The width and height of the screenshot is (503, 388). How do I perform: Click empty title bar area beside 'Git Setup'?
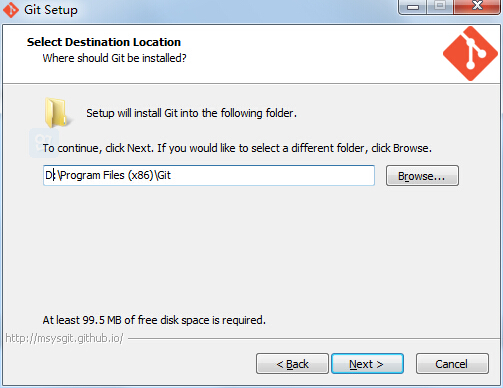[x=233, y=10]
